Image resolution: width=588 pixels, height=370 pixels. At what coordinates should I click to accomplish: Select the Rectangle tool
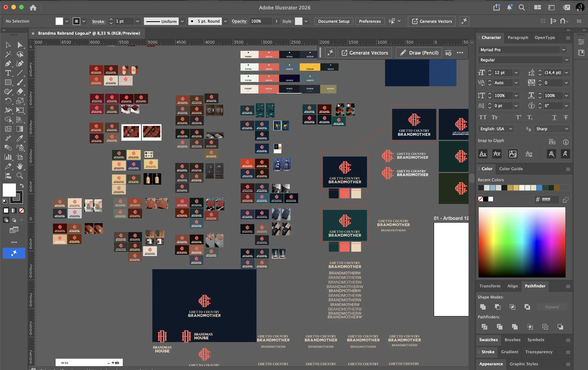(x=8, y=82)
